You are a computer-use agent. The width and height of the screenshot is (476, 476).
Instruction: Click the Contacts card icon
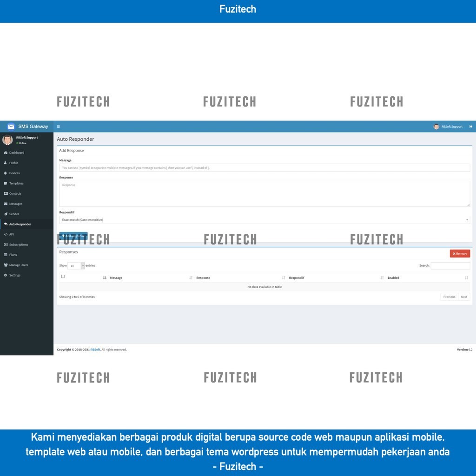[6, 193]
